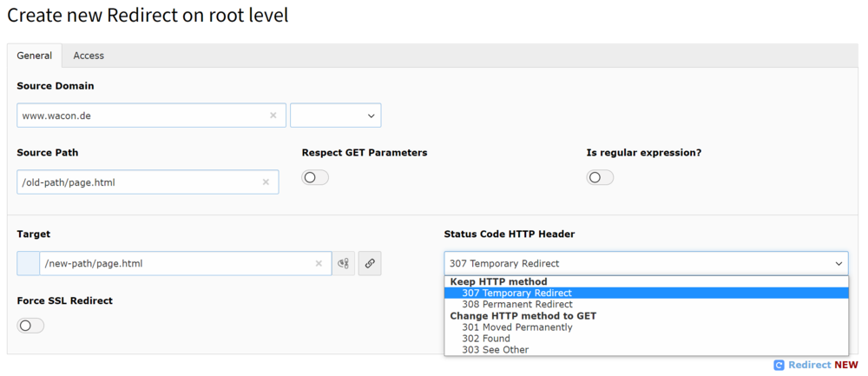Image resolution: width=868 pixels, height=376 pixels.
Task: Click into the Source Path input
Action: pyautogui.click(x=139, y=182)
